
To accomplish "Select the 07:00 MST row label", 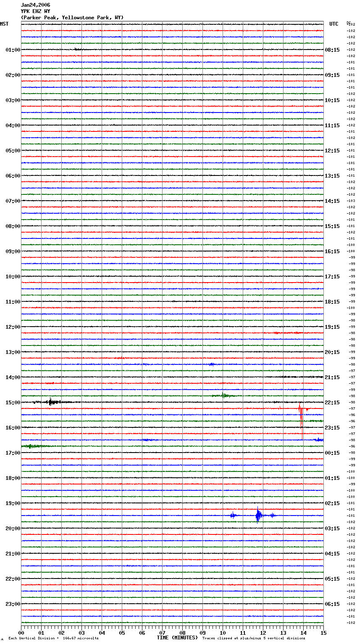I will [x=13, y=201].
